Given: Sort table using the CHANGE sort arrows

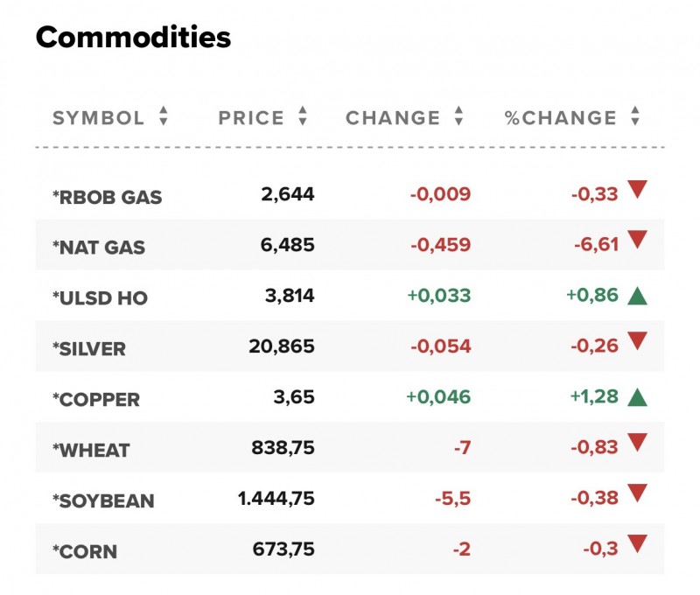Looking at the screenshot, I should pyautogui.click(x=458, y=117).
